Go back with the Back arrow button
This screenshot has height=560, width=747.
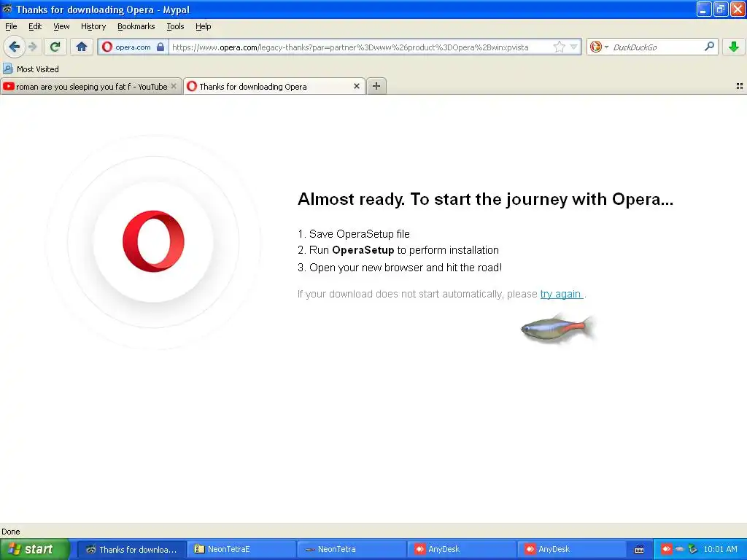(x=14, y=47)
